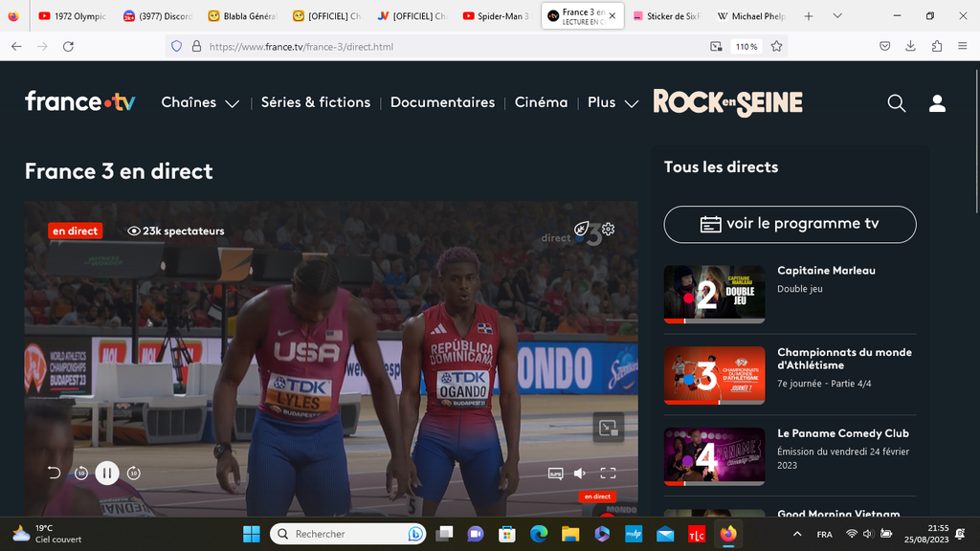This screenshot has height=551, width=980.
Task: Go to france.tv home logo
Action: 80,101
